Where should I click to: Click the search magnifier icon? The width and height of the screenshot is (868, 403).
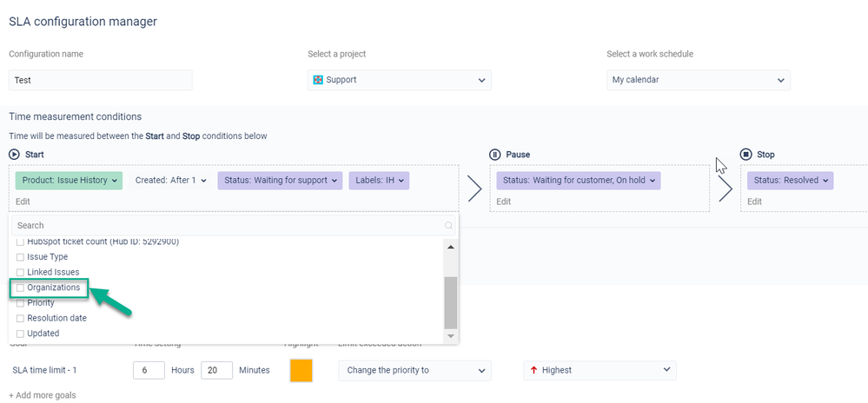449,226
